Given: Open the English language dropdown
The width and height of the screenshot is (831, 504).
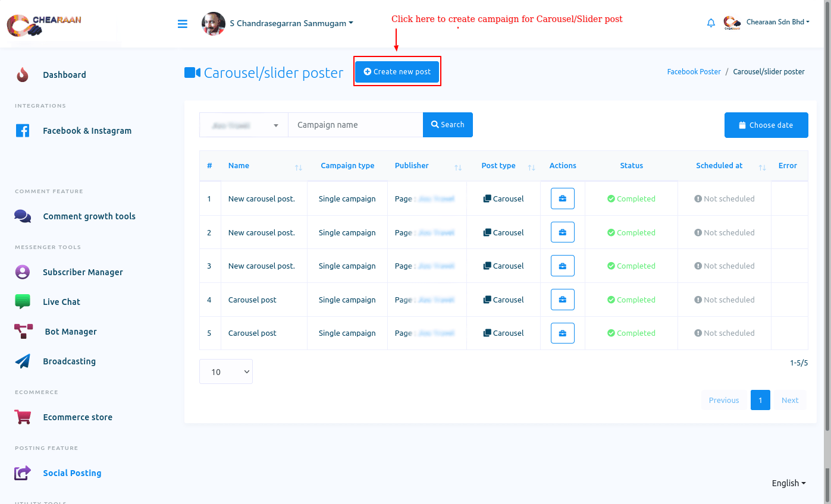Looking at the screenshot, I should pyautogui.click(x=788, y=483).
